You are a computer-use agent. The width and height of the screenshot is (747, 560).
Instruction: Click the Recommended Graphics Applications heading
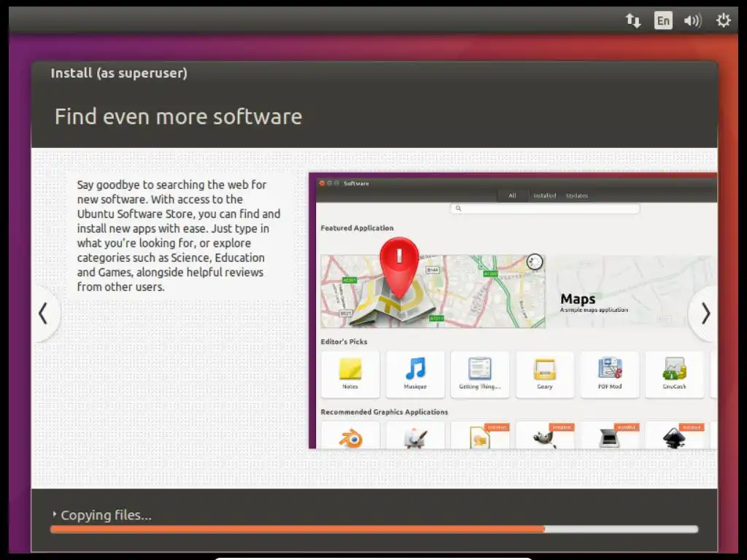click(x=384, y=412)
